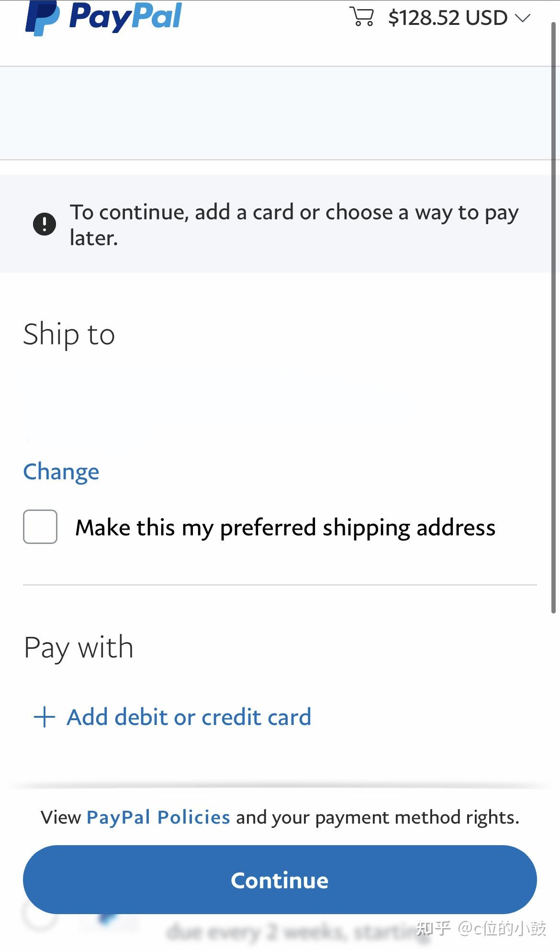Tick the preferred shipping address checkbox
560x951 pixels.
pos(40,527)
